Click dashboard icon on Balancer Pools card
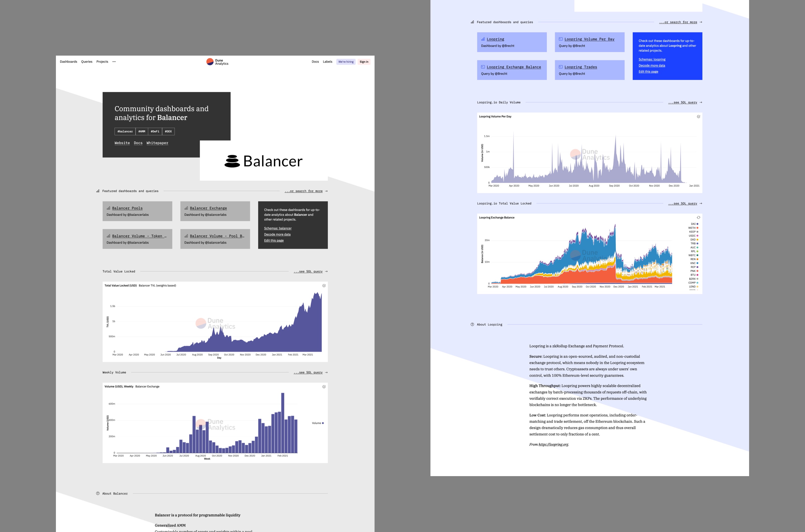This screenshot has height=532, width=805. (109, 208)
